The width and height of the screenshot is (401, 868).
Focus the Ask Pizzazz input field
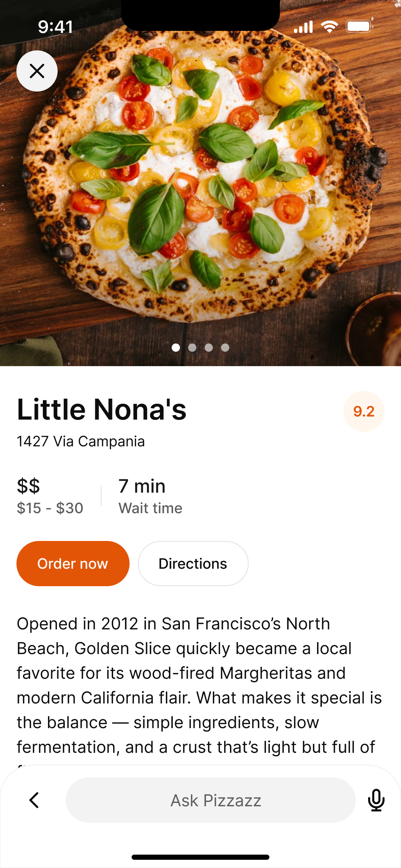tap(210, 800)
